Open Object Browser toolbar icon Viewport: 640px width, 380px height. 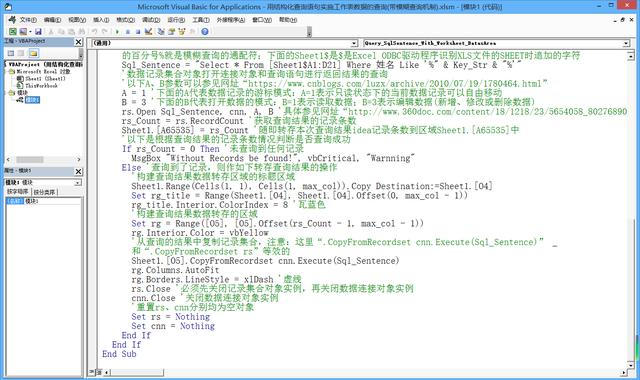(182, 31)
